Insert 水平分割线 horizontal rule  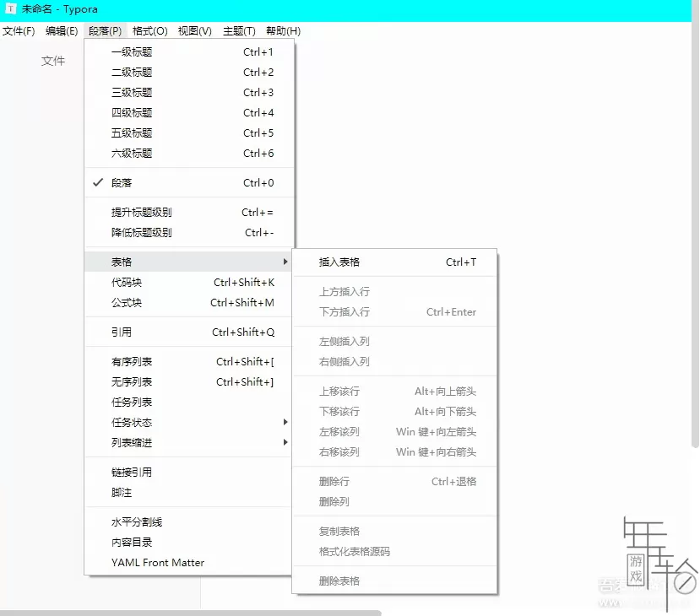(x=189, y=521)
